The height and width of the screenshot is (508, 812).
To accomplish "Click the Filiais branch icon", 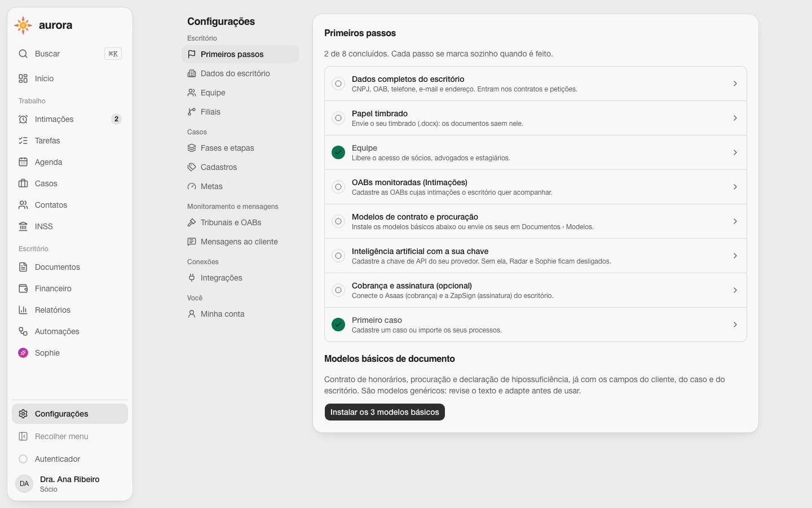I will [192, 112].
